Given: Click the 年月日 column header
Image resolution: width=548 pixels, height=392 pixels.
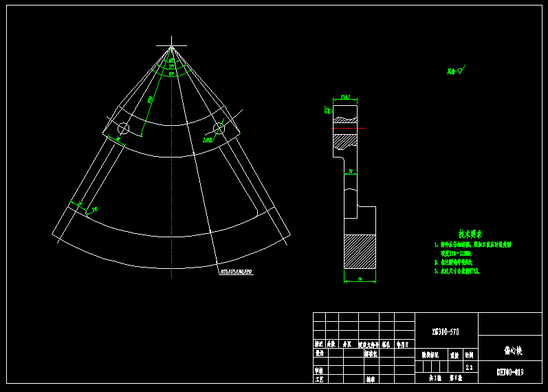Looking at the screenshot, I should point(403,345).
